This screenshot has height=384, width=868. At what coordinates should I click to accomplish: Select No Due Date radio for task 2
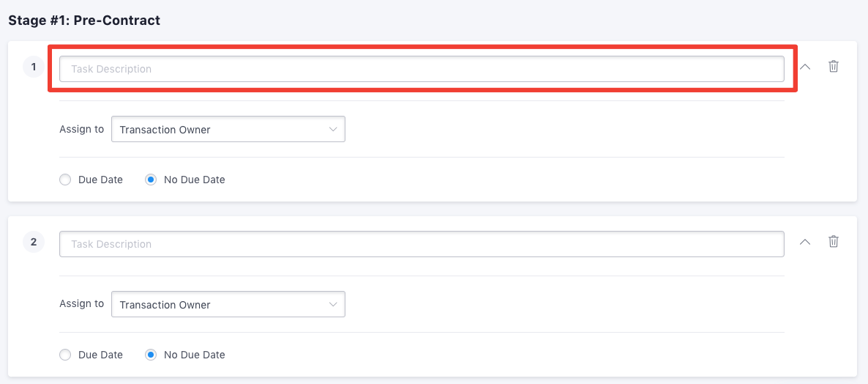click(151, 355)
